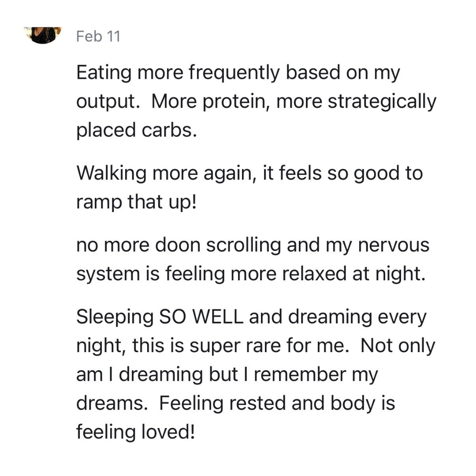The height and width of the screenshot is (476, 476).
Task: Click 'system is feeling more relaxed at night.'
Action: point(251,274)
